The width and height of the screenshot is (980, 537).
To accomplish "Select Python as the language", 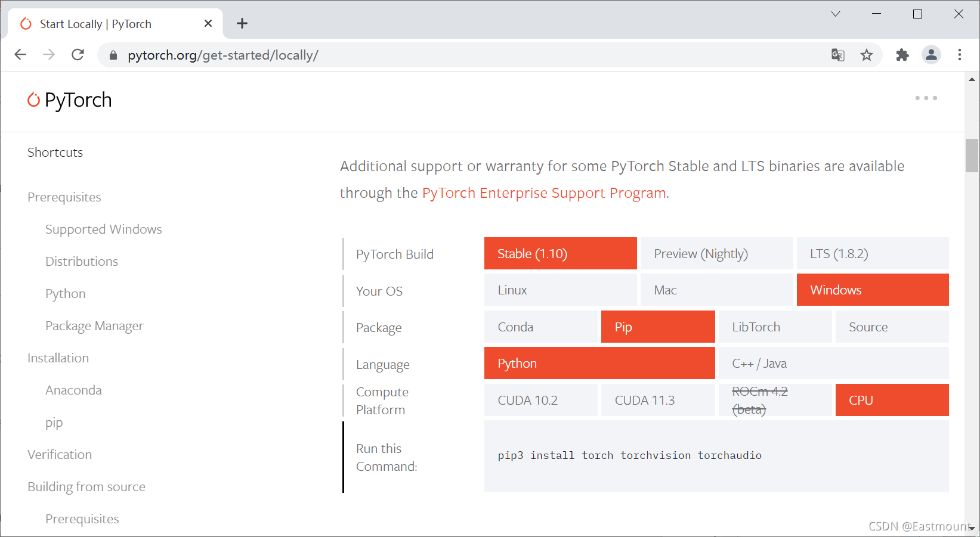I will [599, 363].
